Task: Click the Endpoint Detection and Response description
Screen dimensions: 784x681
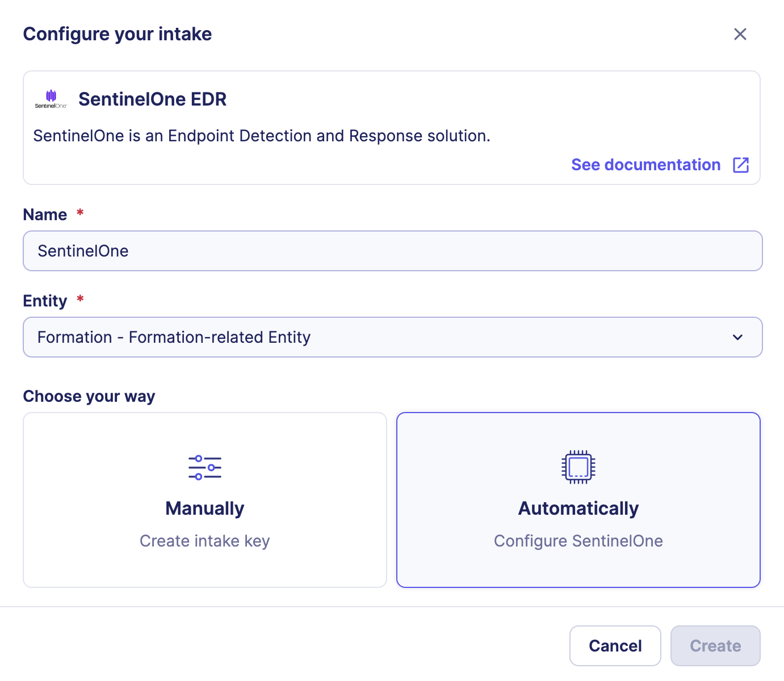Action: pyautogui.click(x=261, y=136)
